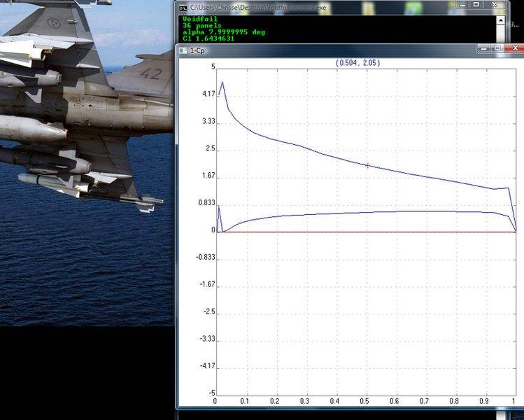The width and height of the screenshot is (524, 420).
Task: Click the x-axis label '0.4'
Action: coord(334,401)
